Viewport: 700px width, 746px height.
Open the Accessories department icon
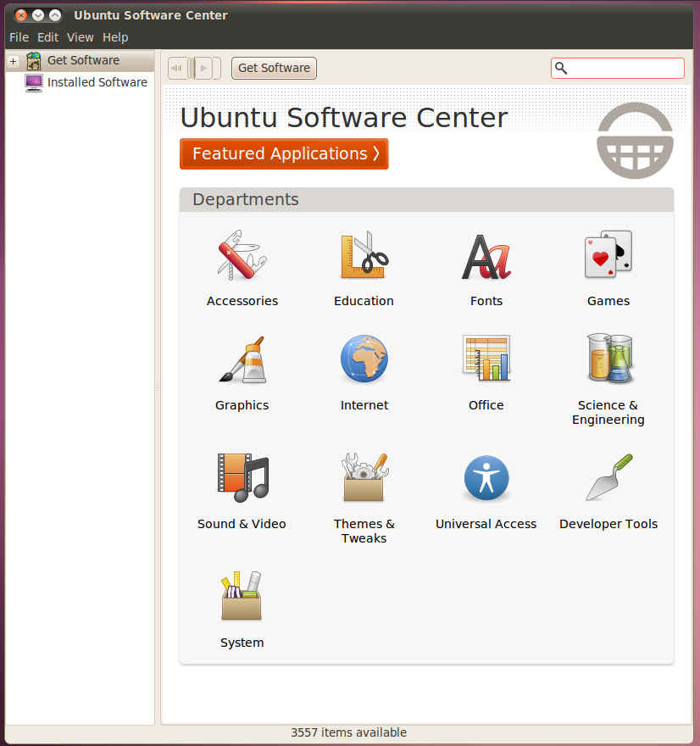coord(242,255)
